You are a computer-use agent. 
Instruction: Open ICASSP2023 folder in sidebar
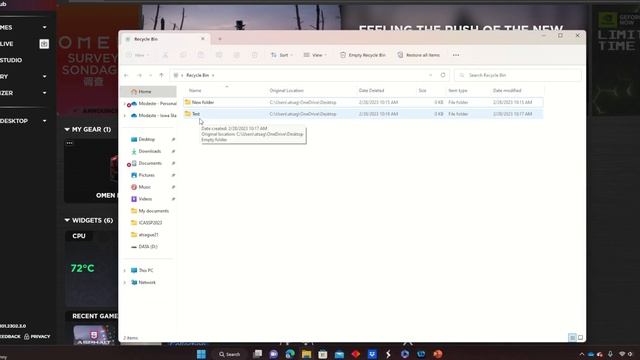pyautogui.click(x=147, y=223)
